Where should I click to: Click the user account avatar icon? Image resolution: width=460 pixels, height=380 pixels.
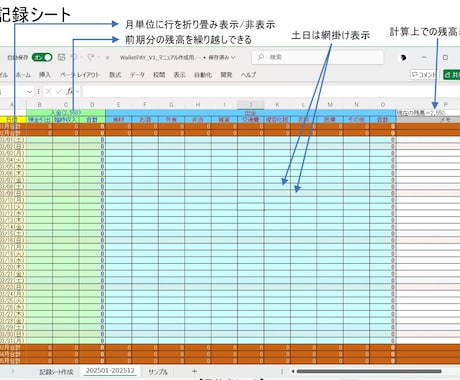point(403,58)
